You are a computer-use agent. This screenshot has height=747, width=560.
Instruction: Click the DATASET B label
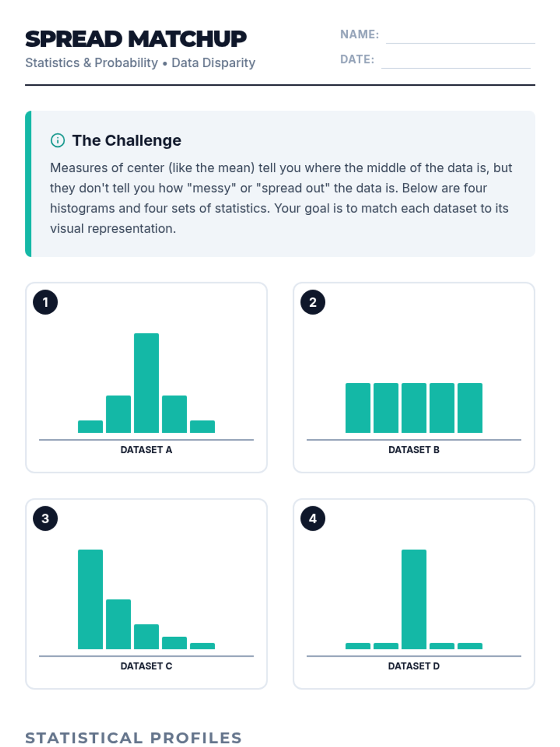coord(414,450)
